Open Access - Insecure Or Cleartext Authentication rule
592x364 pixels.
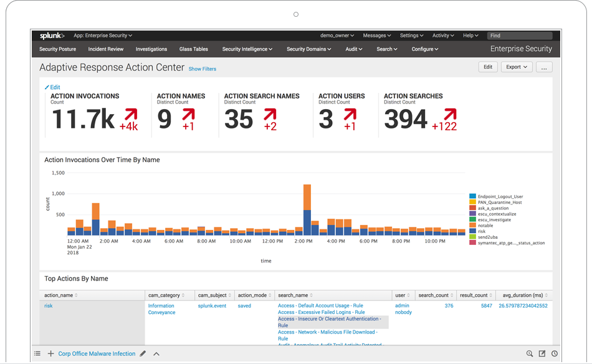[330, 322]
